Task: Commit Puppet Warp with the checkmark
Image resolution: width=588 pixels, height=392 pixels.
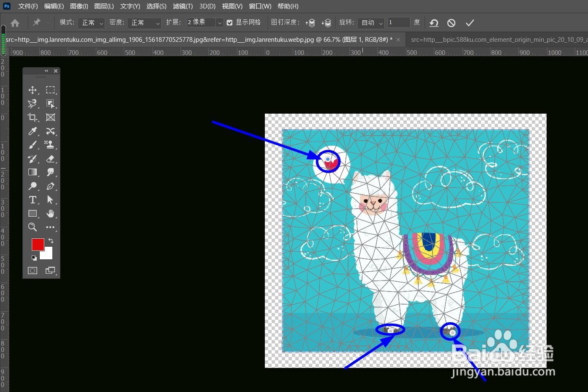Action: pos(470,23)
